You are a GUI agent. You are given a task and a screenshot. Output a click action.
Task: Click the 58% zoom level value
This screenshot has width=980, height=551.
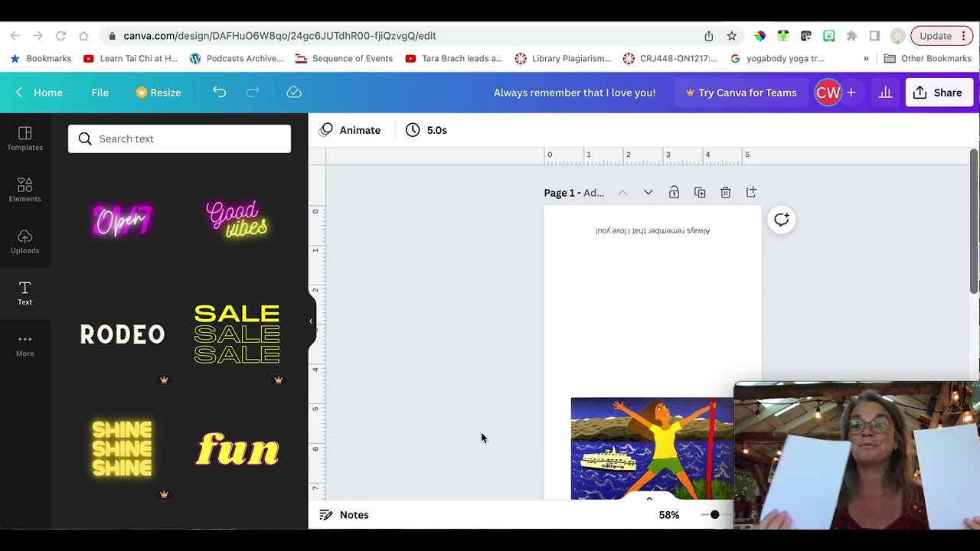pos(669,515)
